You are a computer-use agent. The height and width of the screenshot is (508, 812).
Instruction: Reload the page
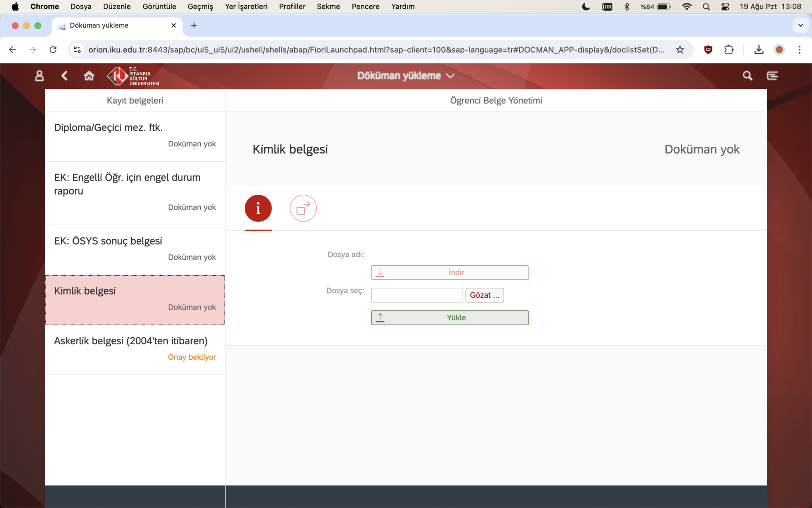point(53,49)
